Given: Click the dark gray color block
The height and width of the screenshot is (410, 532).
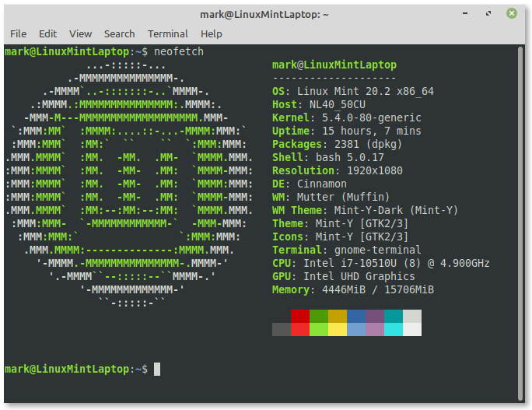Looking at the screenshot, I should (282, 329).
